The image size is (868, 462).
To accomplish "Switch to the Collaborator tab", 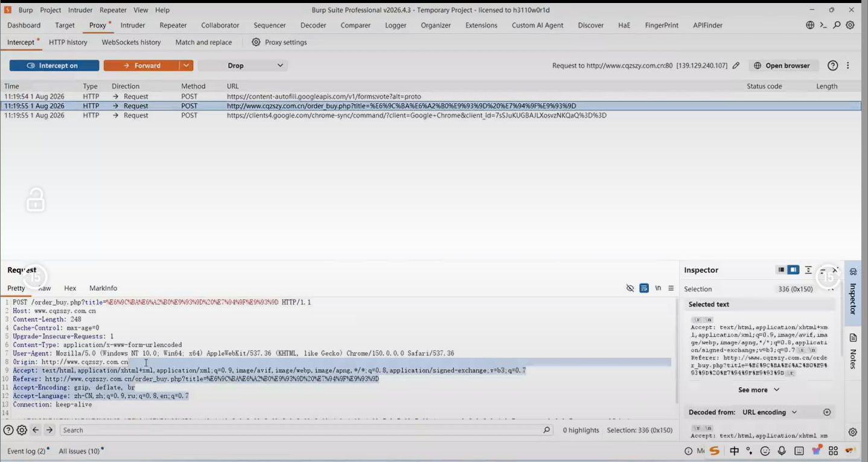I will (x=220, y=25).
